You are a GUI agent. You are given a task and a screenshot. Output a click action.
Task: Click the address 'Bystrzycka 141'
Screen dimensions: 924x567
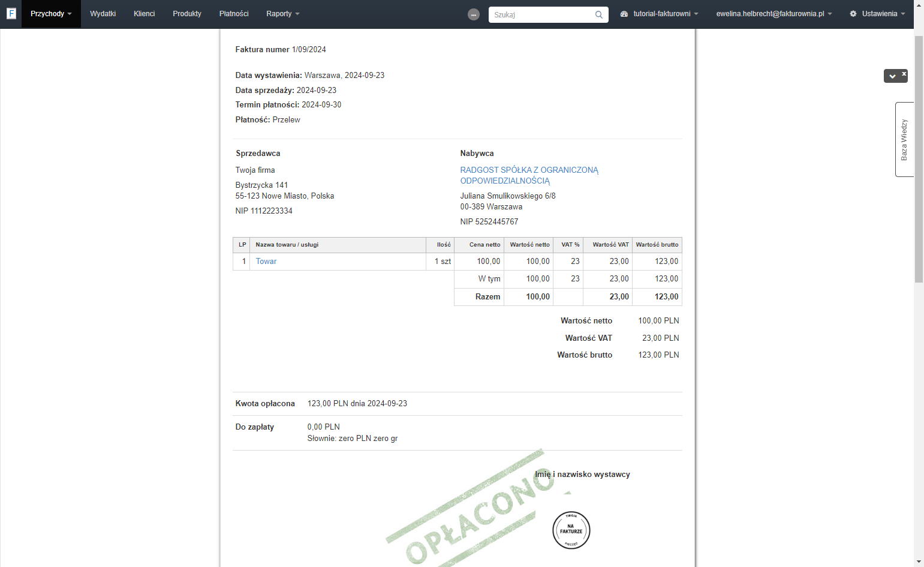pyautogui.click(x=262, y=185)
